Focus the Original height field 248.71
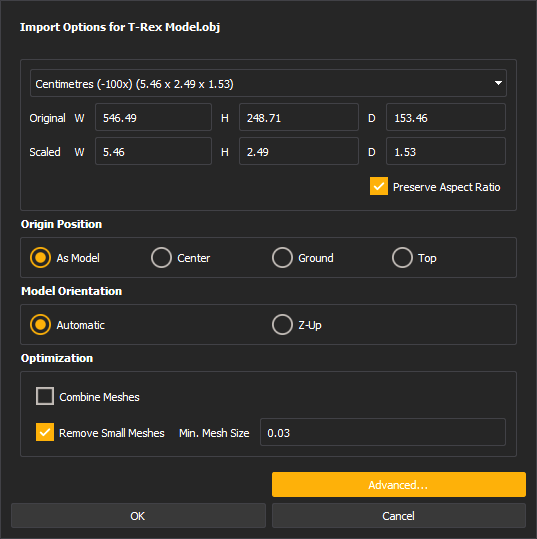Viewport: 537px width, 539px height. point(299,117)
